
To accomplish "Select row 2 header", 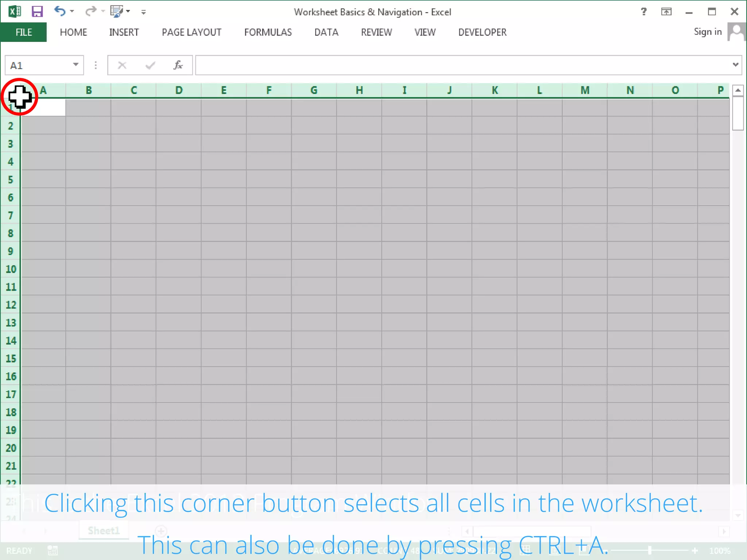I will pos(11,126).
